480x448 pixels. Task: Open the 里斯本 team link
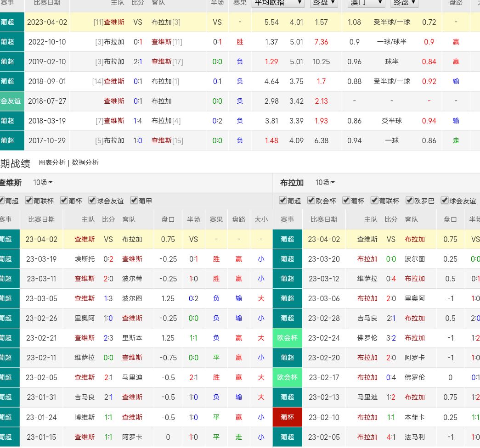click(x=132, y=338)
